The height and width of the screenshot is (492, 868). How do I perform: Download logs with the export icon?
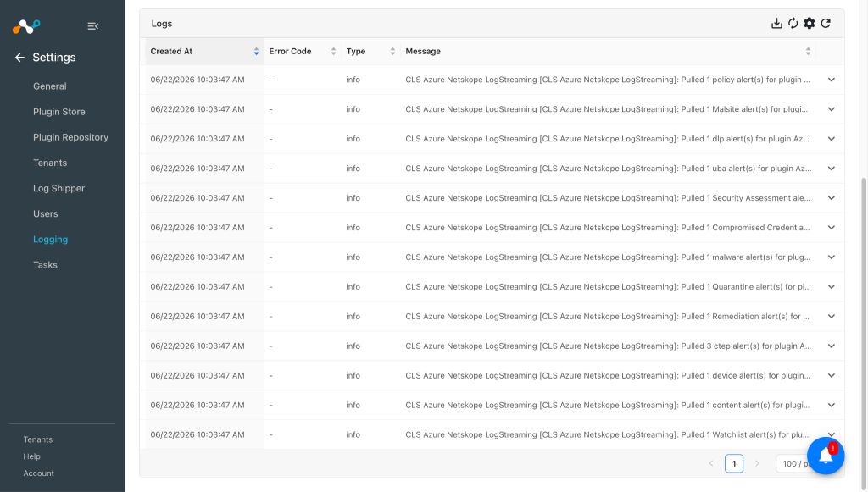(x=776, y=23)
